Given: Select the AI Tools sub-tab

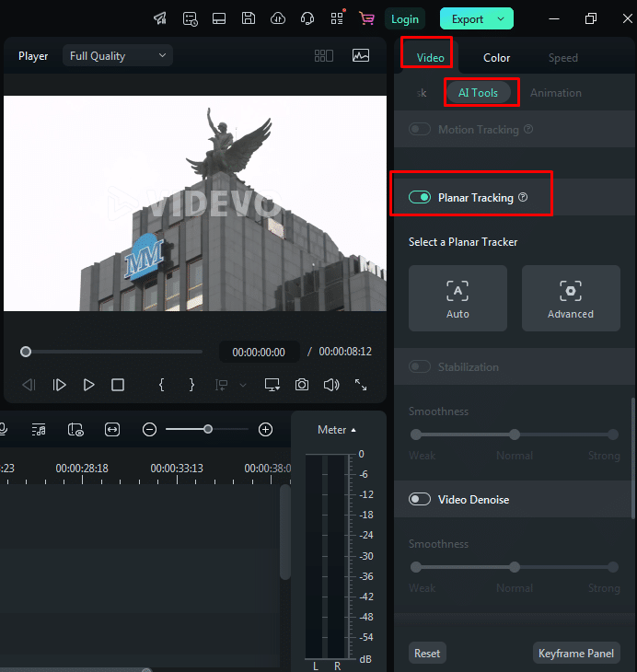Looking at the screenshot, I should (x=478, y=93).
